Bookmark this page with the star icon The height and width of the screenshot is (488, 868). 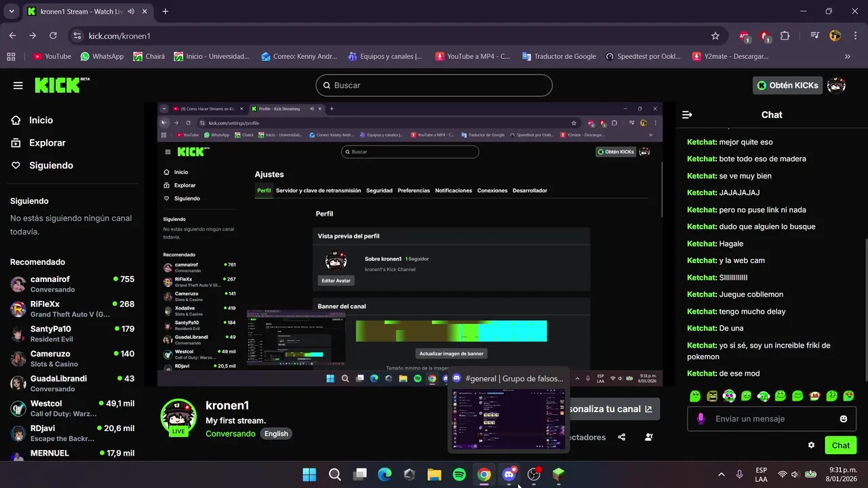[x=715, y=36]
